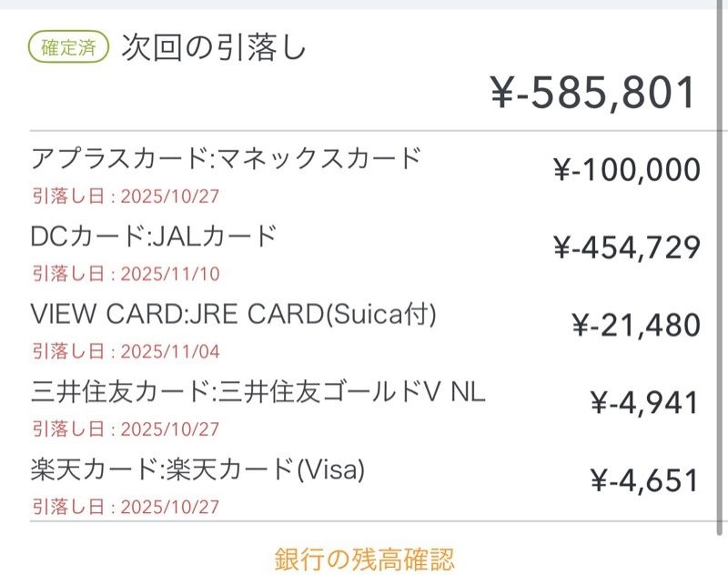Open the アプラスカード:マネックスカード entry
Viewport: 728px width, 575px height.
tap(227, 158)
